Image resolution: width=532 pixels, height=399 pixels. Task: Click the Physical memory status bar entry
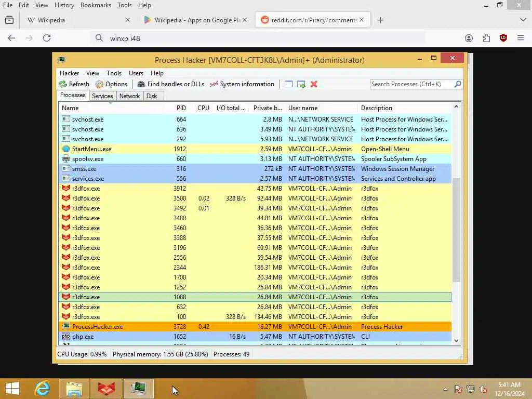[x=160, y=354]
